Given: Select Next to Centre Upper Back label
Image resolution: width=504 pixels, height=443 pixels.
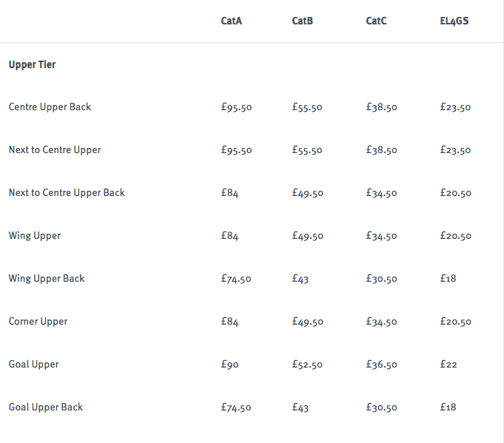Looking at the screenshot, I should click(67, 193).
